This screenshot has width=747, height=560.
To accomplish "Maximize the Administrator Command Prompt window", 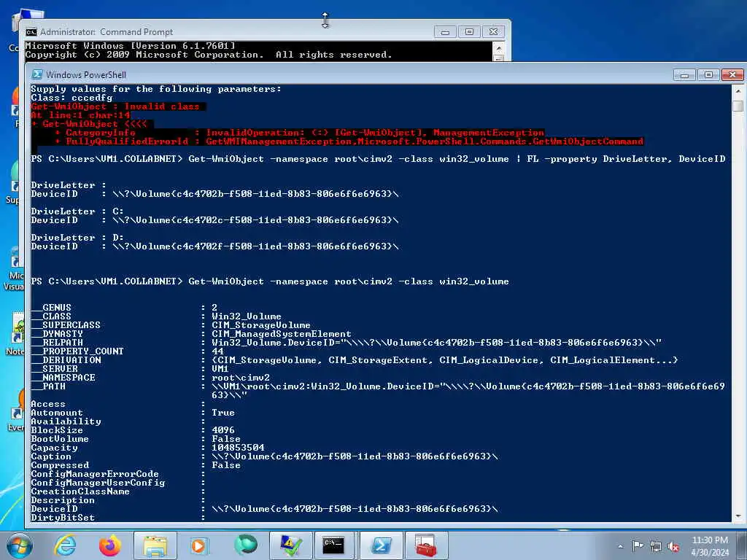I will [469, 32].
